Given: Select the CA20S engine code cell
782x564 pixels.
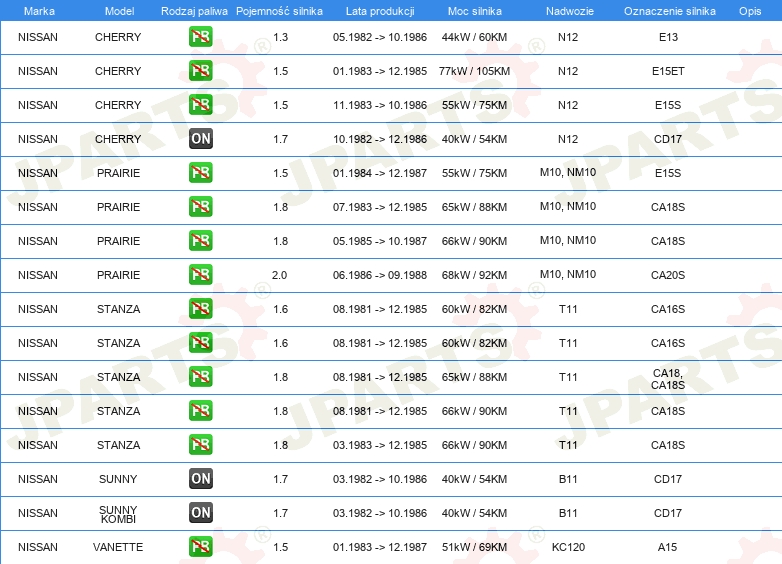Looking at the screenshot, I should click(x=668, y=275).
